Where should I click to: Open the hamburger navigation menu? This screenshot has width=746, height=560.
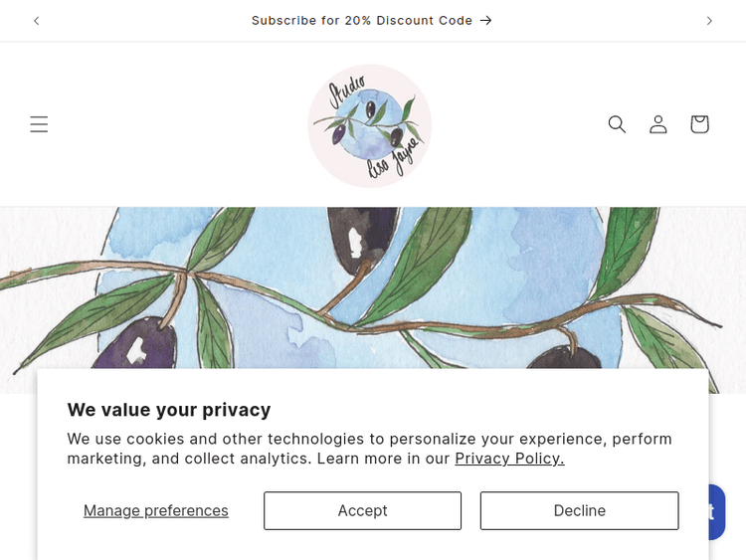point(39,124)
